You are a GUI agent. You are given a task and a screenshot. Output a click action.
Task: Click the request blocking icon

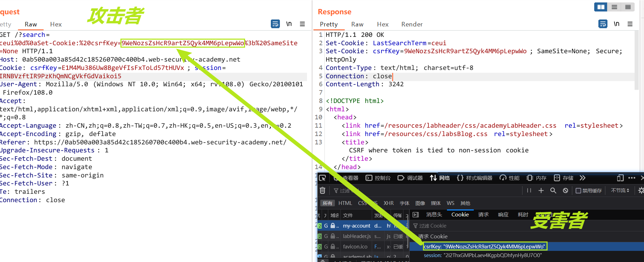click(565, 190)
